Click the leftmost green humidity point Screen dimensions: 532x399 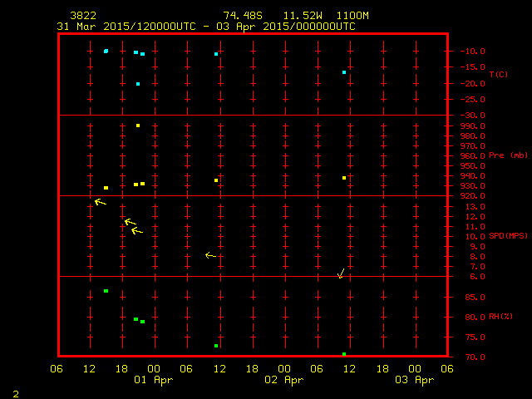(106, 291)
